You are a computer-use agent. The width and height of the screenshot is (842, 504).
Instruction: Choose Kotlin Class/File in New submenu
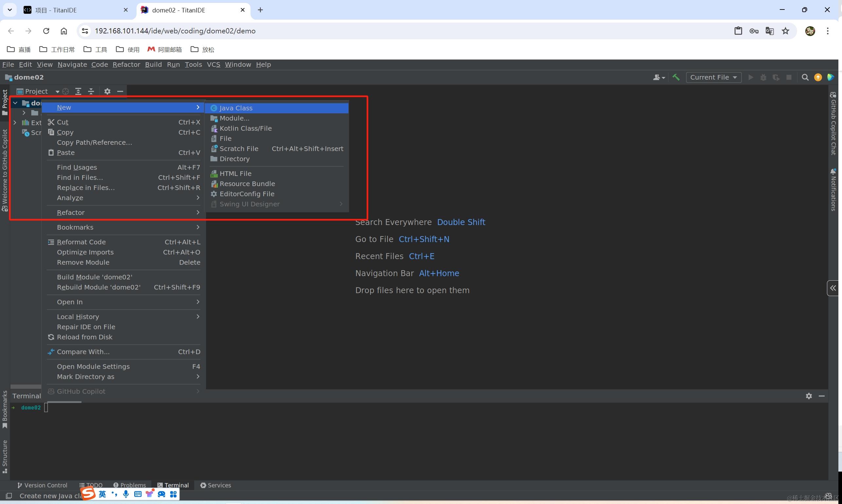coord(245,128)
